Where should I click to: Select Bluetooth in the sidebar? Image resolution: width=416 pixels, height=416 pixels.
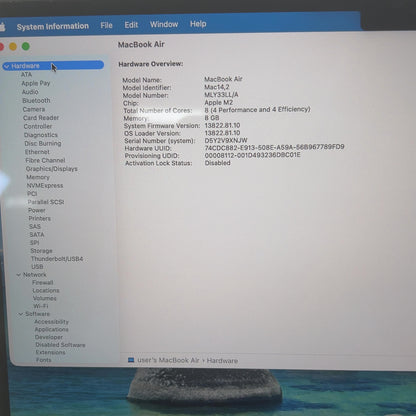tap(36, 100)
